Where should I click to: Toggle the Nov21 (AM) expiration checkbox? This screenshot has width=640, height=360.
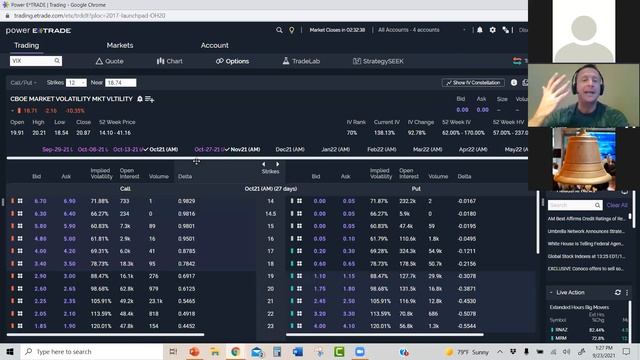pyautogui.click(x=227, y=149)
